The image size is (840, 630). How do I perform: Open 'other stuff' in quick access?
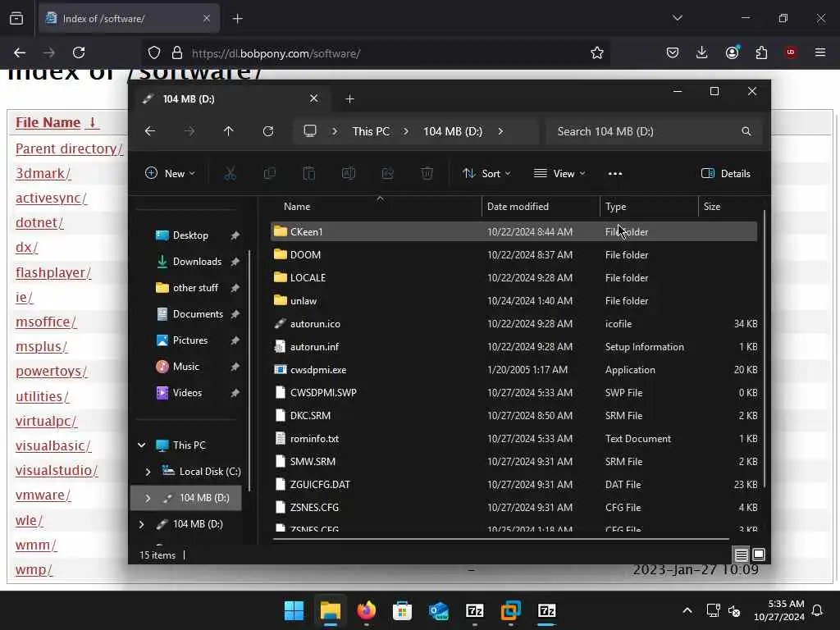(196, 288)
